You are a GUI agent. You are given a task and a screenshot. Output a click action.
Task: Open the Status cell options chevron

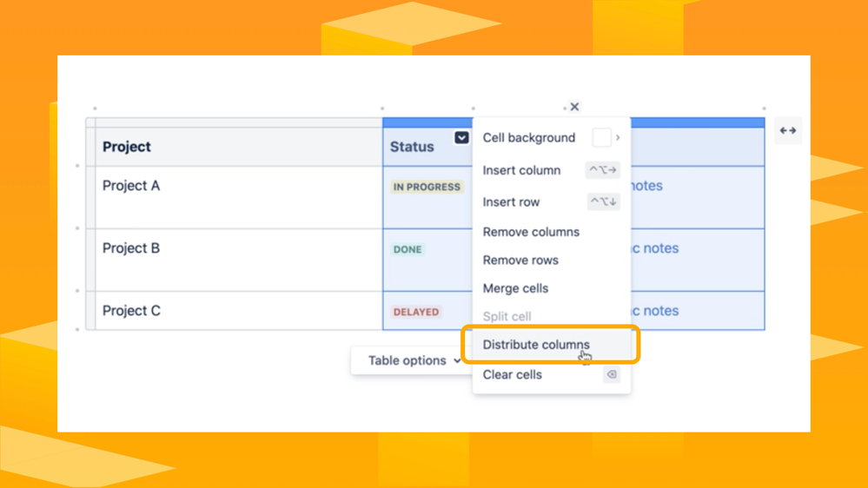(461, 138)
